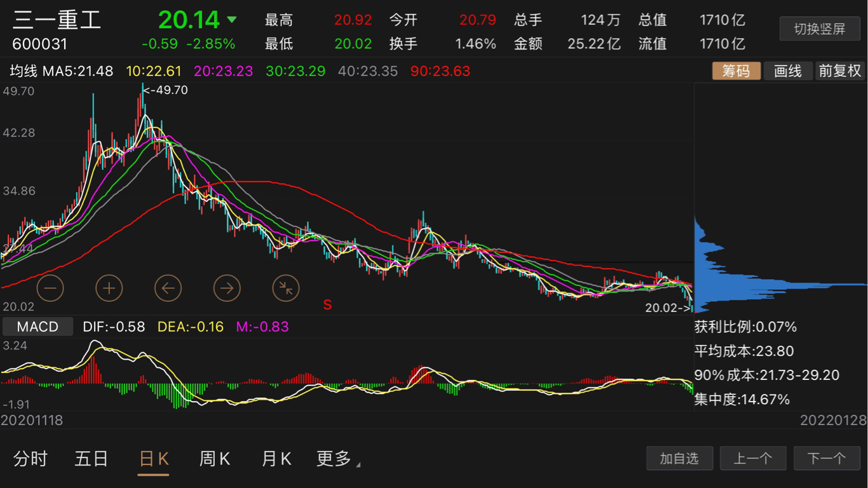Click 切换竖屏 to switch portrait mode
The height and width of the screenshot is (488, 868).
pos(820,29)
